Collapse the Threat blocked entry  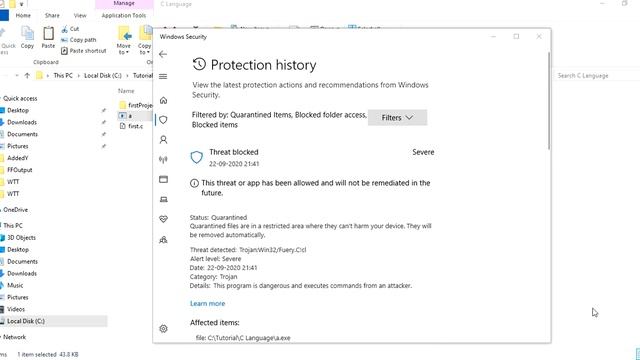(x=312, y=158)
